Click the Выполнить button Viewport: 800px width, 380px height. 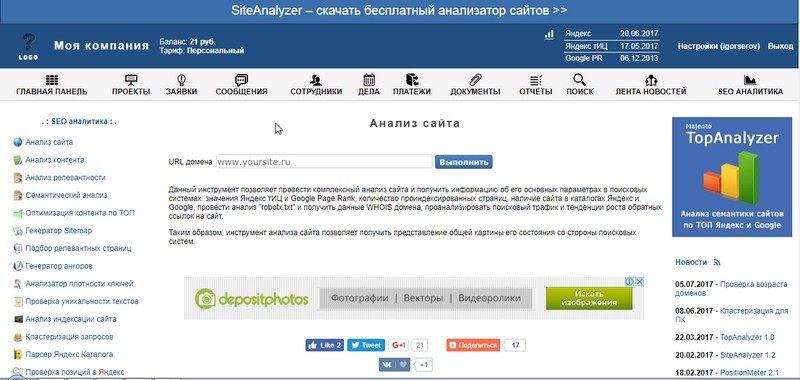coord(464,162)
